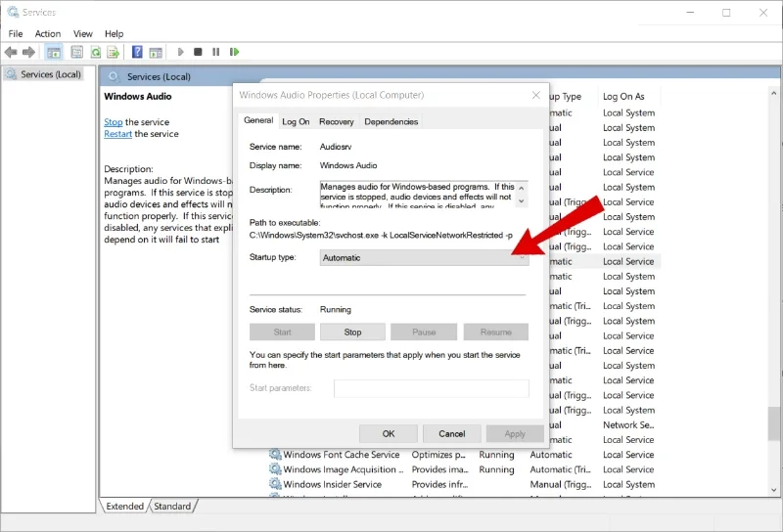783x532 pixels.
Task: Click the Stop Service square icon
Action: pos(198,52)
